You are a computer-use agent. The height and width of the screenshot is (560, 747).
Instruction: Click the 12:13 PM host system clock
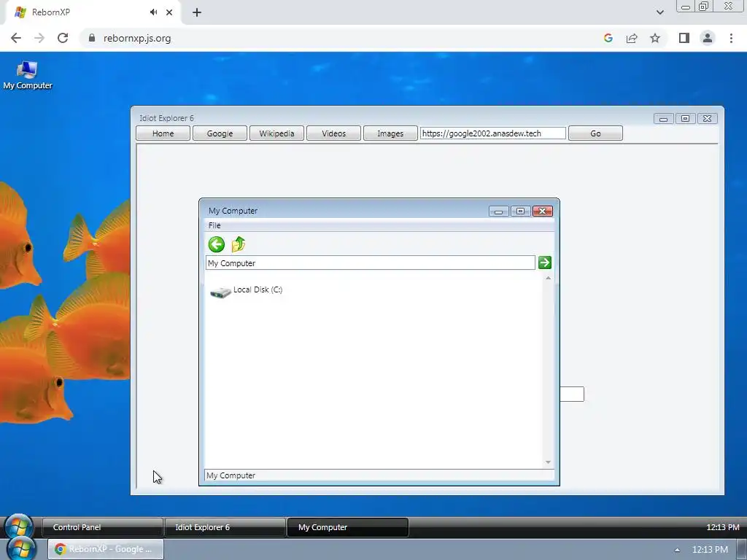point(710,550)
